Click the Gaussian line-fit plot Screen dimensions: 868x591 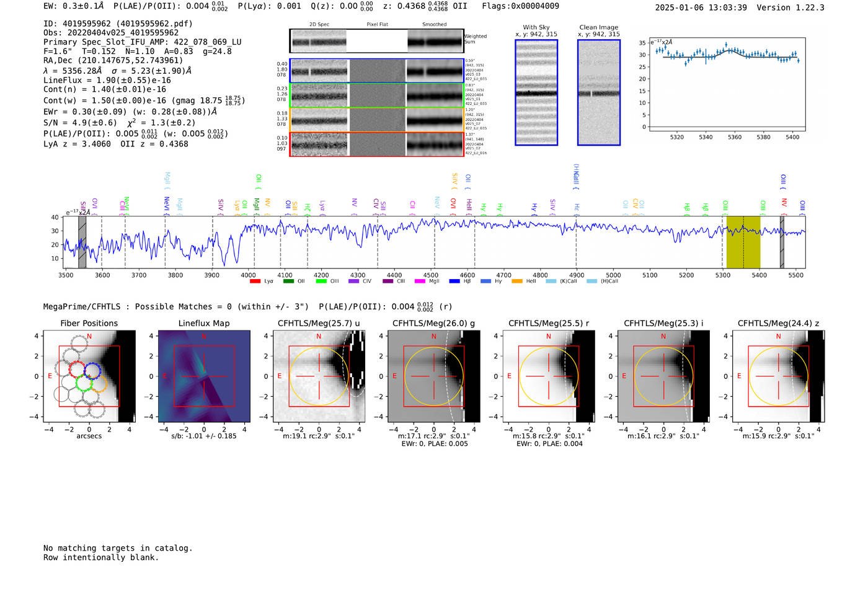tap(727, 85)
